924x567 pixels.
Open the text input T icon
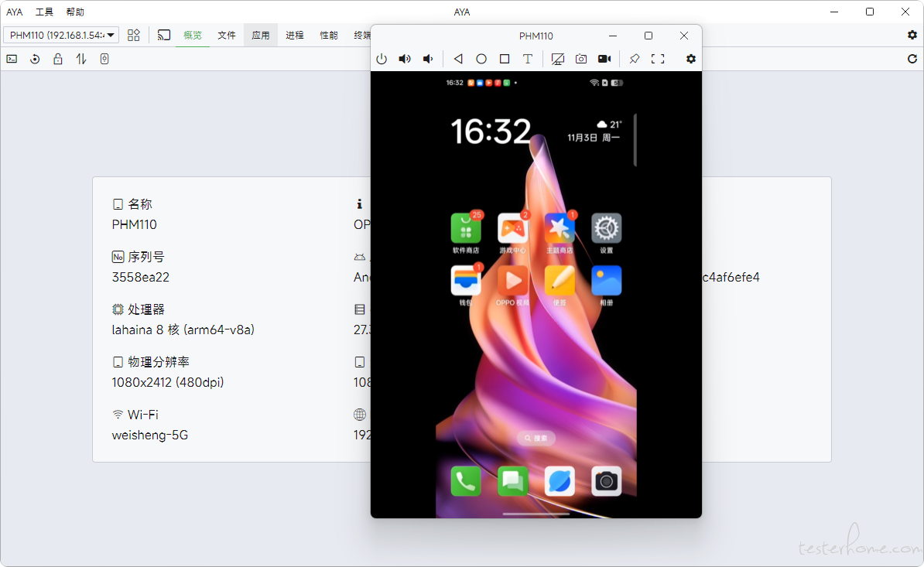tap(528, 59)
